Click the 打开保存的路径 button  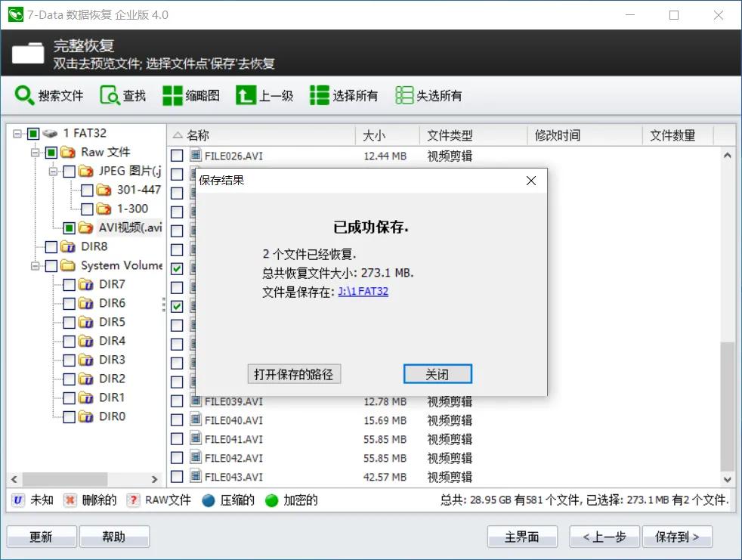click(x=294, y=373)
